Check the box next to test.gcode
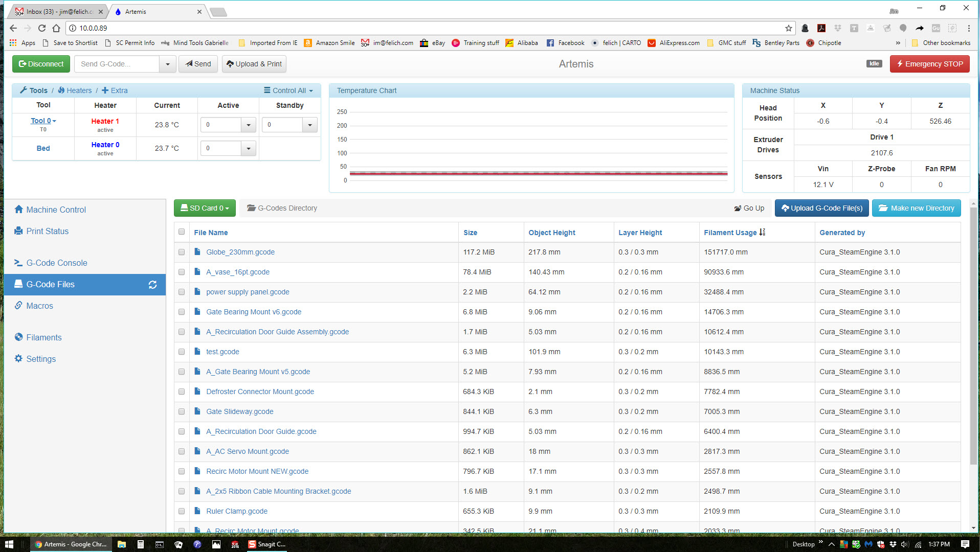Image resolution: width=980 pixels, height=552 pixels. 182,352
